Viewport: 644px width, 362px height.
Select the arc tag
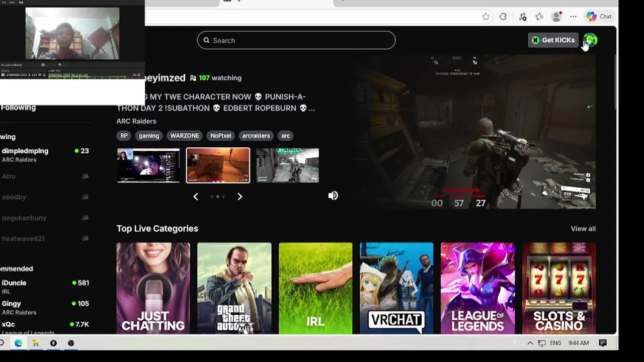(x=286, y=136)
